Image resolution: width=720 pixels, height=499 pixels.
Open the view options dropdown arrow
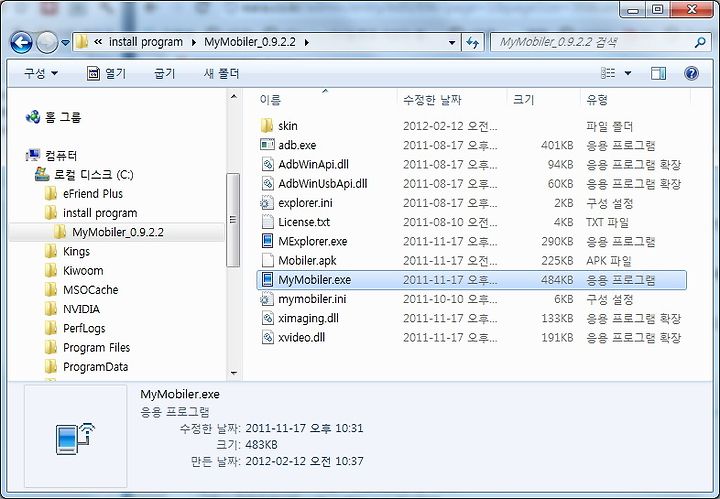628,73
